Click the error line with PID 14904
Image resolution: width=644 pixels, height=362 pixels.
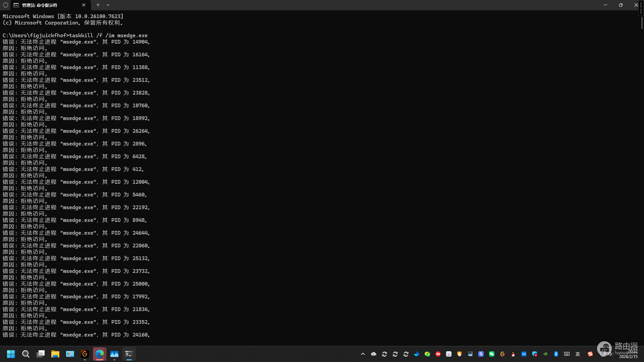(x=76, y=42)
